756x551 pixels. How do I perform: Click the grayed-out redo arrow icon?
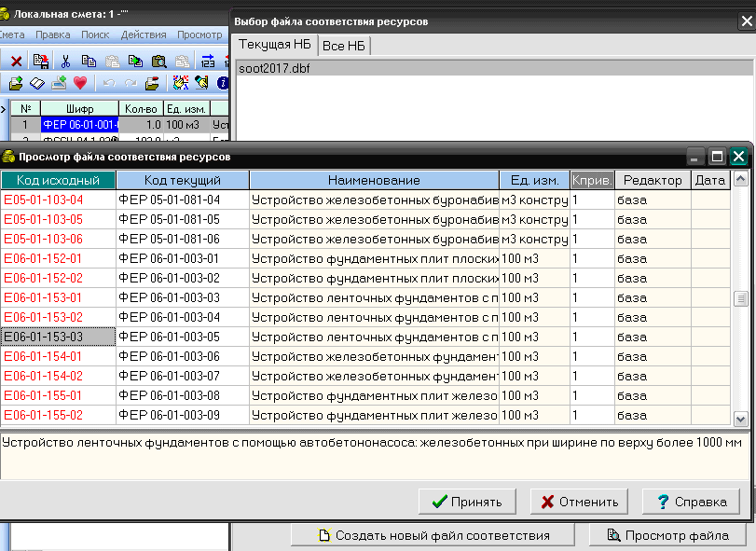[131, 83]
